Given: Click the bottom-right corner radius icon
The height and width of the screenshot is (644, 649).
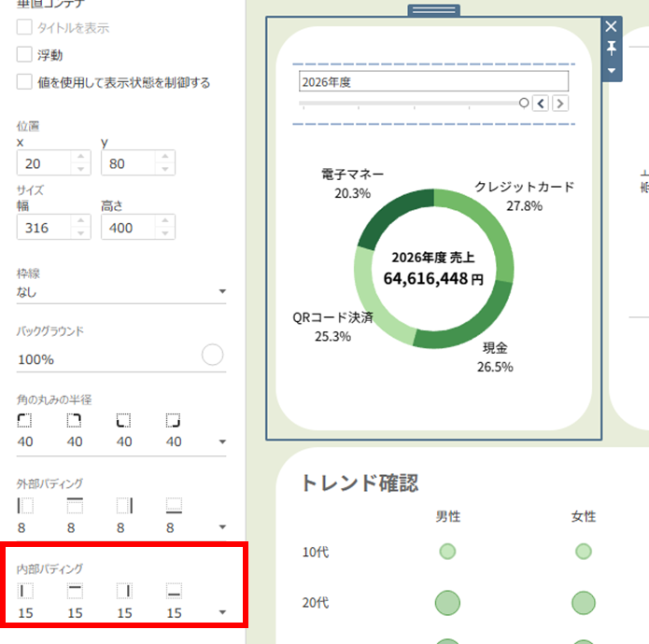Looking at the screenshot, I should pos(174,421).
